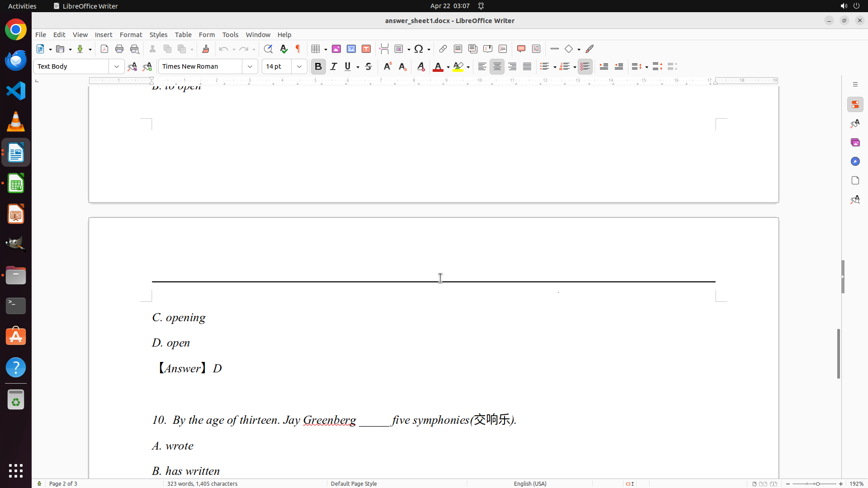Click the Insert Image icon

click(x=336, y=49)
